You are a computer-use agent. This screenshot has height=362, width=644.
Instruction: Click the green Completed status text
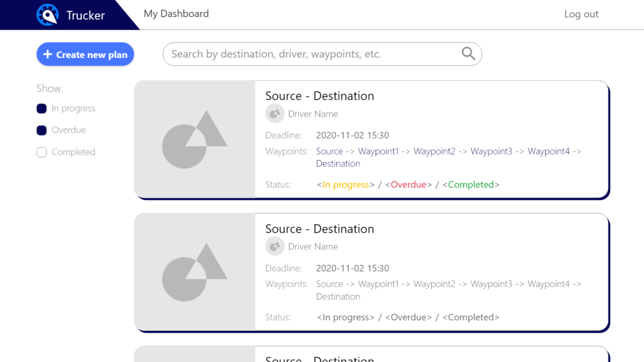click(471, 184)
